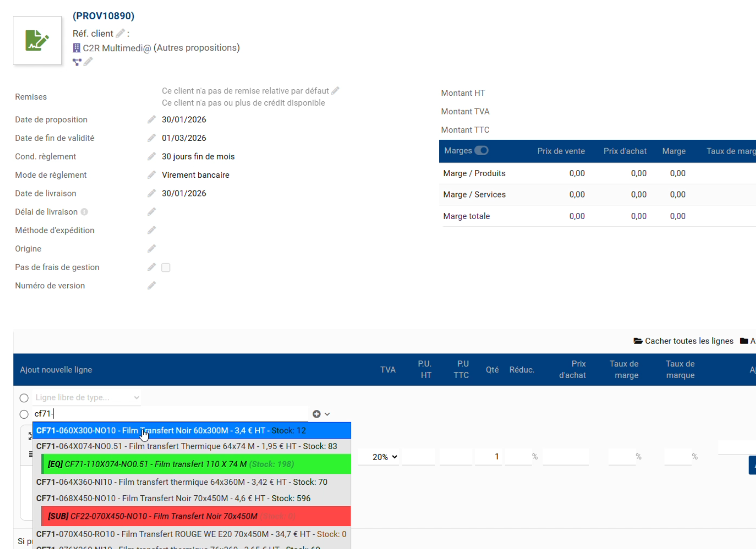Select CF71-068X450-NO10 Film Transfert Noir 70x450M
This screenshot has width=756, height=549.
click(192, 498)
